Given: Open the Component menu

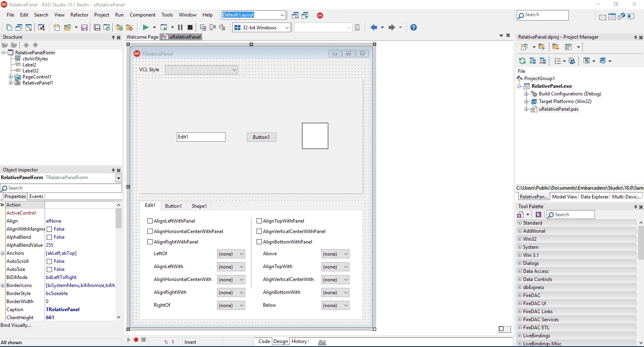Looking at the screenshot, I should 143,15.
